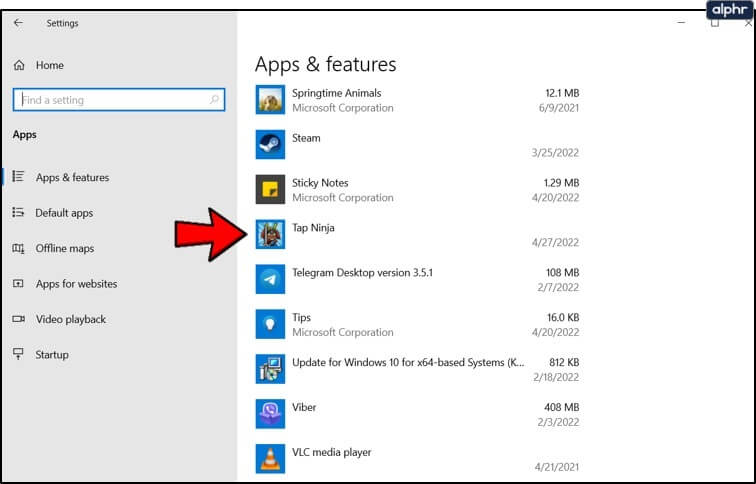Click the Sticky Notes app icon
756x484 pixels.
tap(270, 189)
